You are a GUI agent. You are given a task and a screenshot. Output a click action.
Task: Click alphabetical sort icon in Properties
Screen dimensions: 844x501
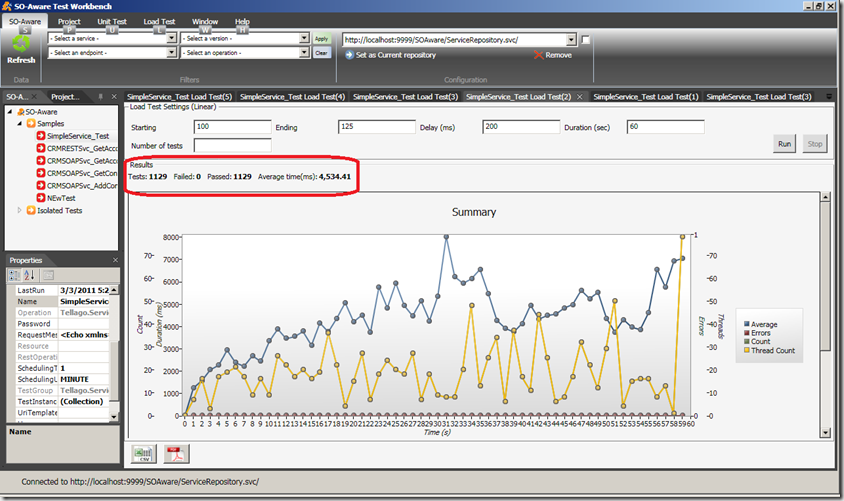pos(29,276)
